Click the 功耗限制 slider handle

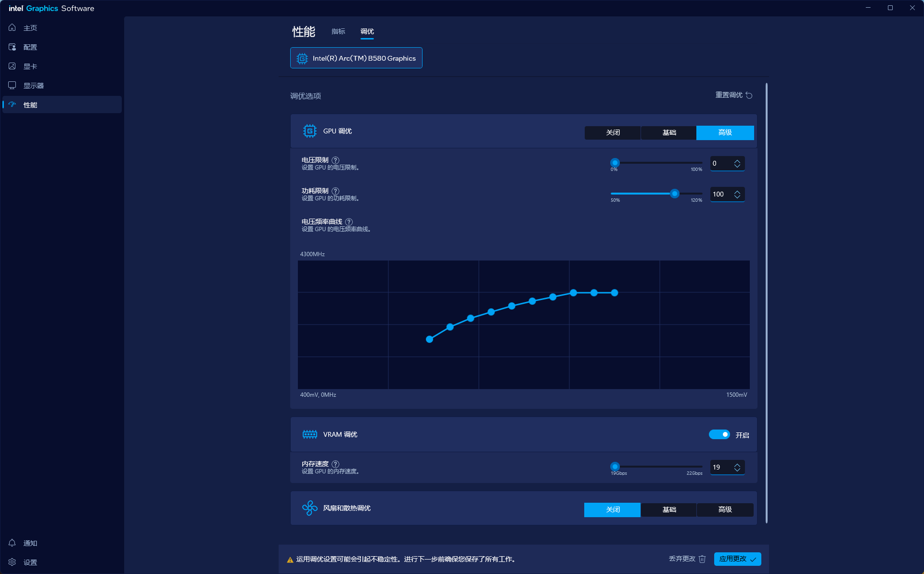pos(675,194)
